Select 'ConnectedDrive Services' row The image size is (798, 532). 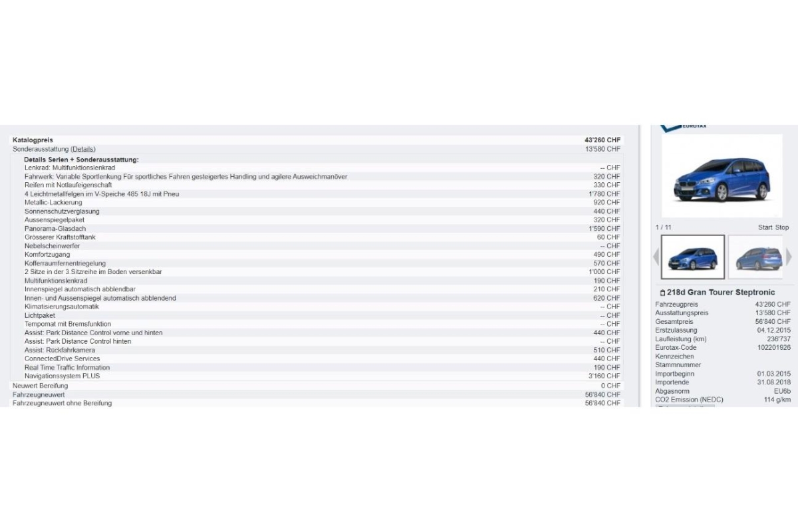pyautogui.click(x=317, y=358)
